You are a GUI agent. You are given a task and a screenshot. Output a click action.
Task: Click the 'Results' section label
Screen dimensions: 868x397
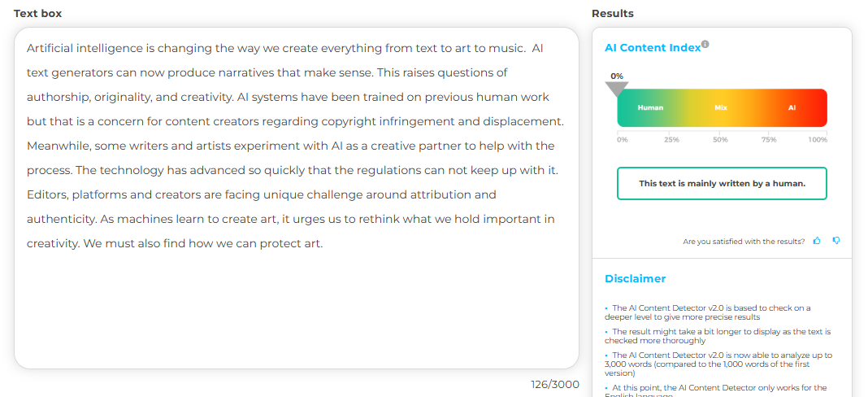[x=612, y=13]
